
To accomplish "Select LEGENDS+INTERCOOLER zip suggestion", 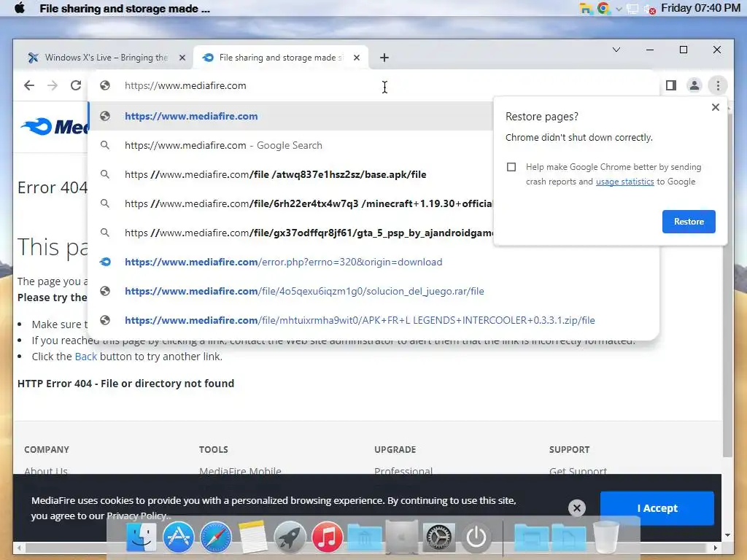I will click(374, 320).
